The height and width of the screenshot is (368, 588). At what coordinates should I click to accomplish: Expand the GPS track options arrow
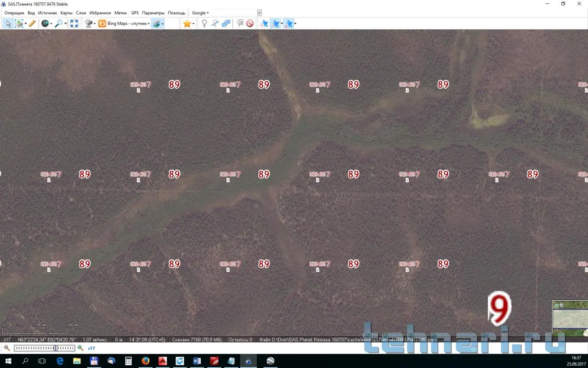pyautogui.click(x=282, y=23)
